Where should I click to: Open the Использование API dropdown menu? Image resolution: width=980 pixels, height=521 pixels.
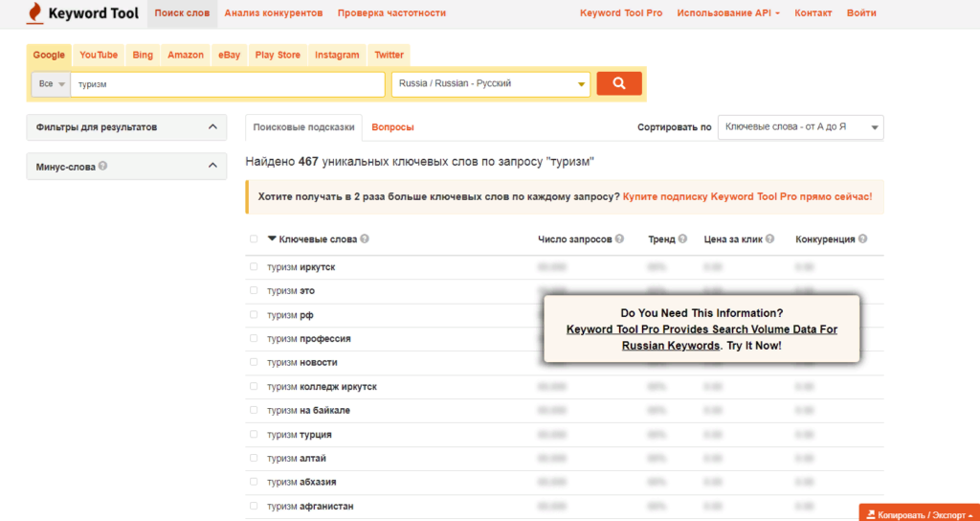click(x=728, y=13)
